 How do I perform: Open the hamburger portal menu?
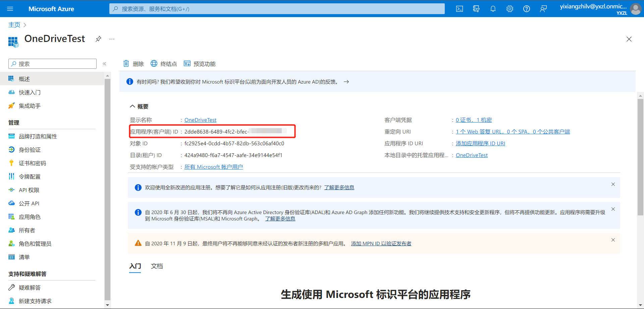[x=10, y=9]
